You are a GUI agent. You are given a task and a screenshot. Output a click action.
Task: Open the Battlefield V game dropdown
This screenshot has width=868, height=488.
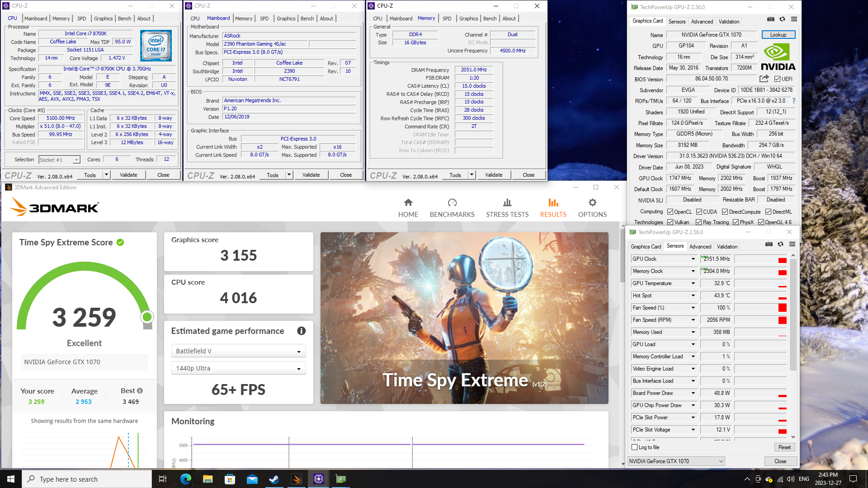tap(238, 351)
